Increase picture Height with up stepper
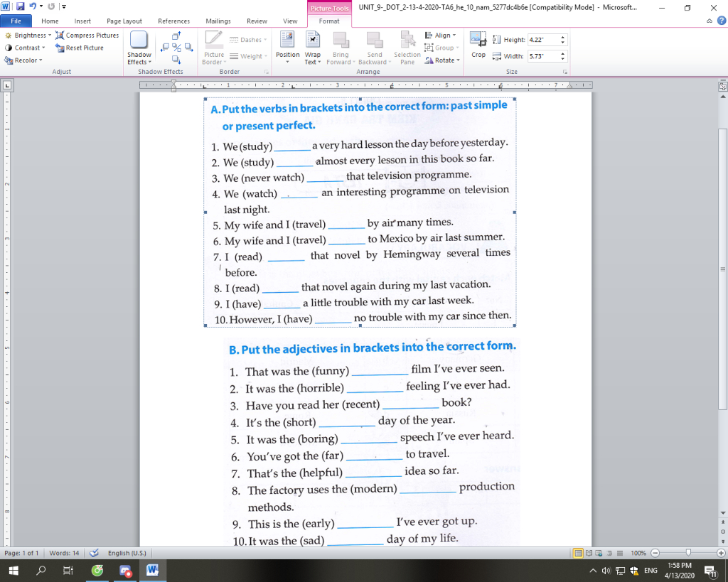The height and width of the screenshot is (582, 728). (x=563, y=38)
